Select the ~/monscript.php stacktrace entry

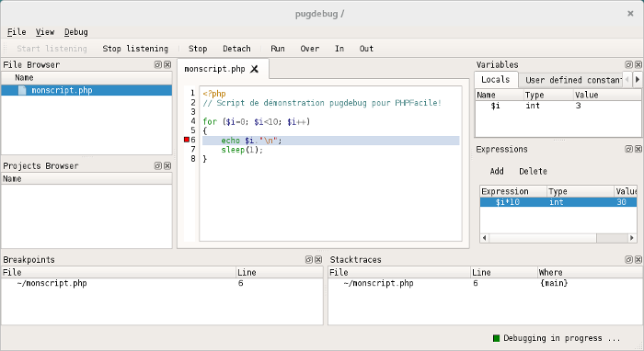pos(486,283)
